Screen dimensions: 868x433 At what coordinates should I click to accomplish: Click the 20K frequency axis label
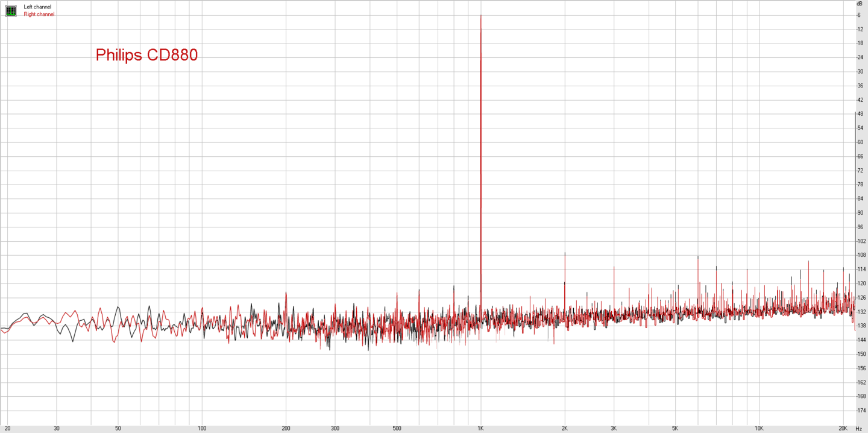[x=843, y=428]
